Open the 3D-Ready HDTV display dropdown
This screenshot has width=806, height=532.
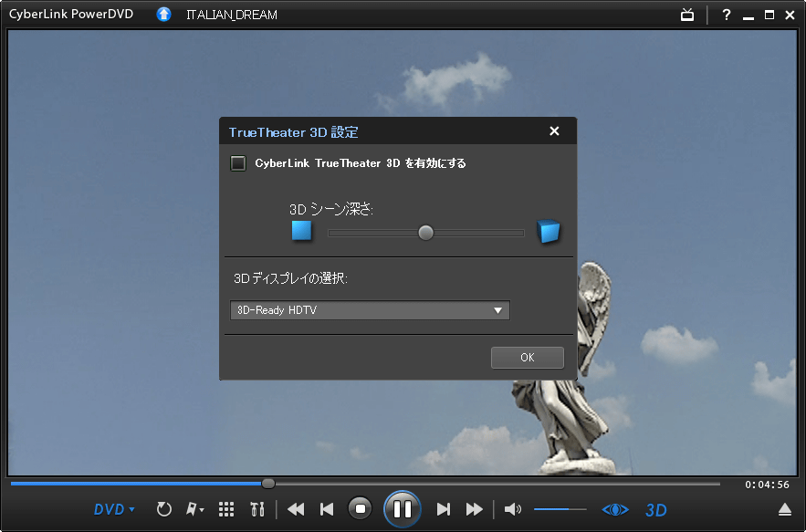click(370, 310)
